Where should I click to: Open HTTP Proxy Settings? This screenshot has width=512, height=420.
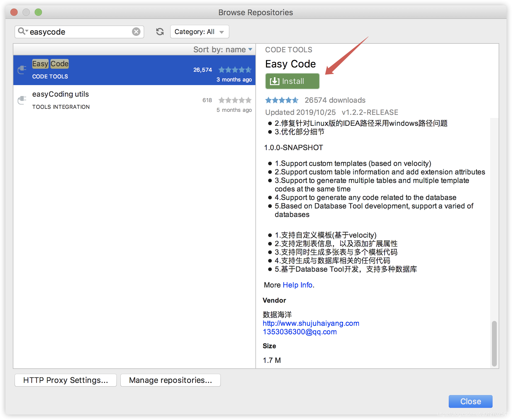(x=65, y=380)
